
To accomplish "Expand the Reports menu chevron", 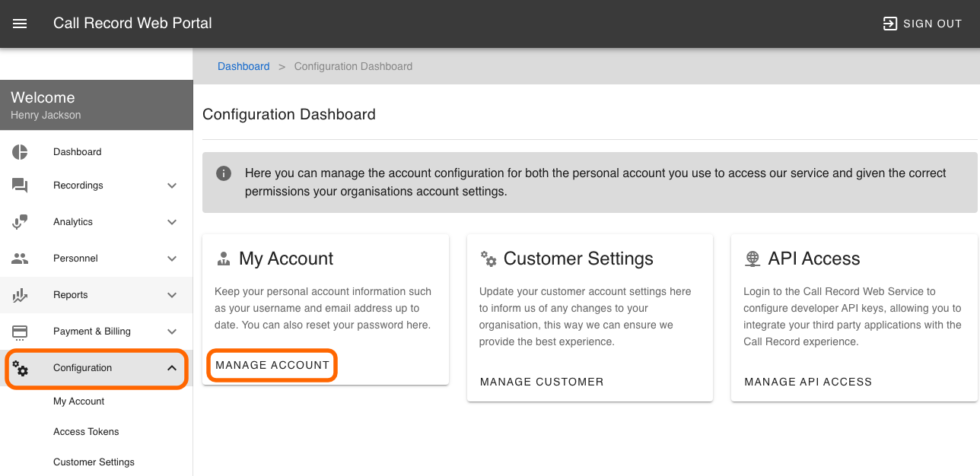I will 172,295.
